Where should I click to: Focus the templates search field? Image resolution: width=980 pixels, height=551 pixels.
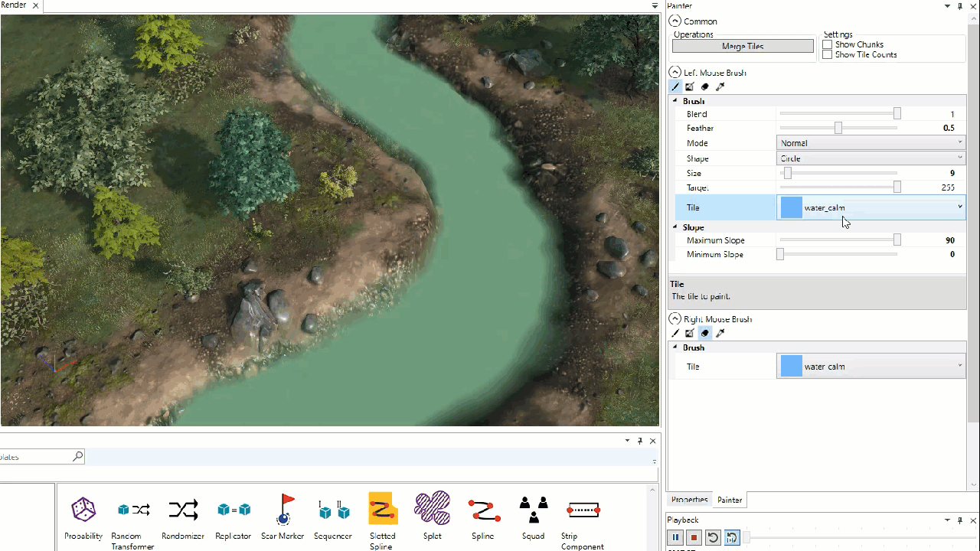click(36, 457)
